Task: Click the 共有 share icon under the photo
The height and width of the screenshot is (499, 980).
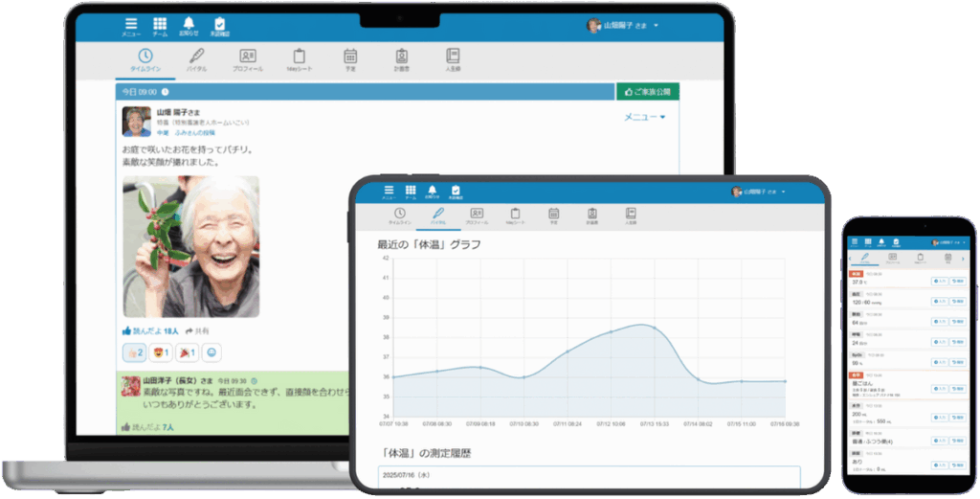Action: pos(197,330)
